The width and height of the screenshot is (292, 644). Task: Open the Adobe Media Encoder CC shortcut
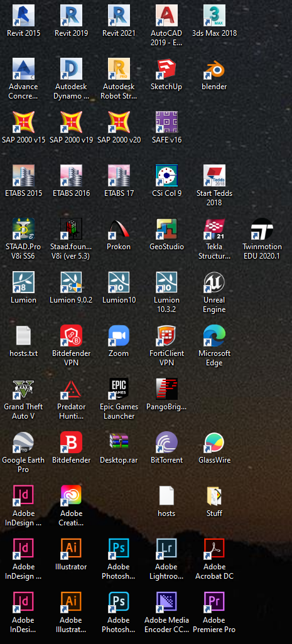click(166, 603)
